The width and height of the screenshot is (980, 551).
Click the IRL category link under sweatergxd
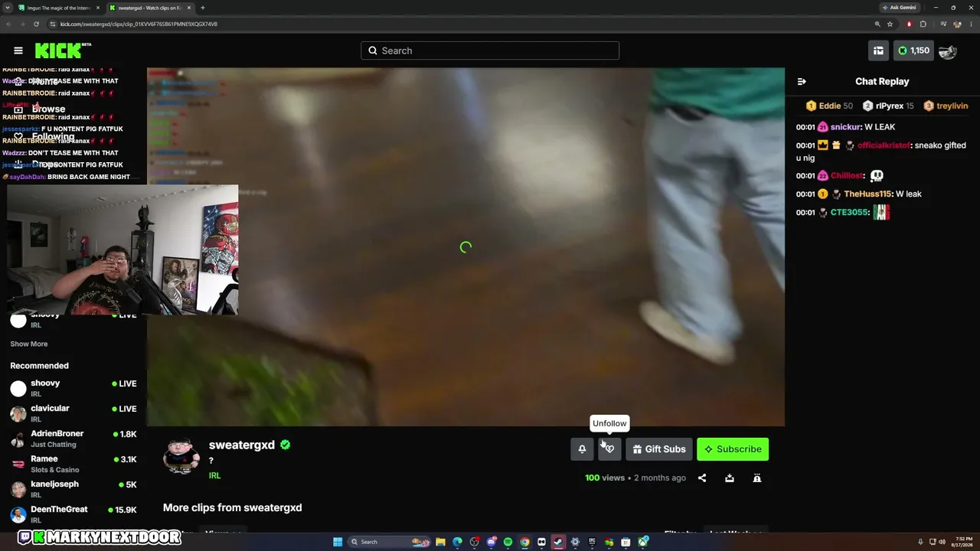(x=215, y=475)
